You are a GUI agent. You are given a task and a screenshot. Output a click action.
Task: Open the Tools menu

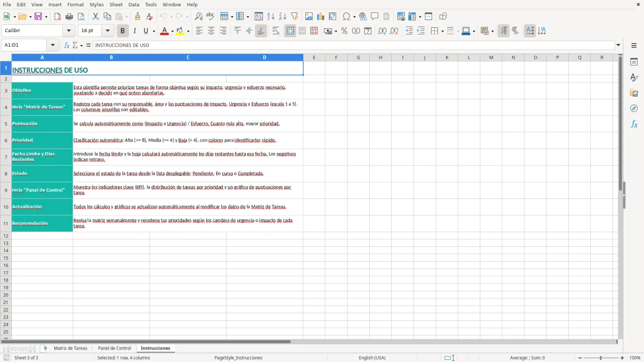pos(151,4)
